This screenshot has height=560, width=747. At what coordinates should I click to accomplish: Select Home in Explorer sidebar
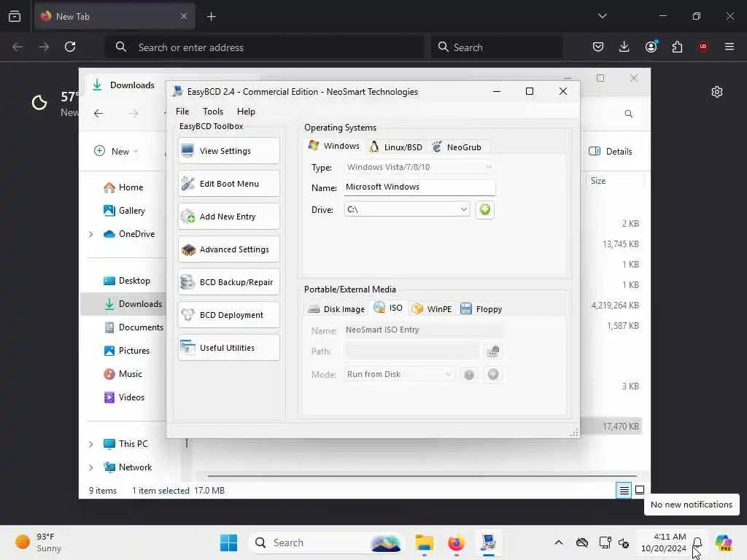(123, 187)
